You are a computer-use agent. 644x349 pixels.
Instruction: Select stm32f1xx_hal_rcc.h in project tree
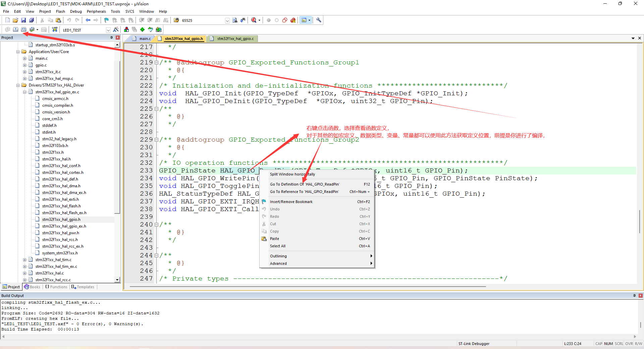point(60,240)
